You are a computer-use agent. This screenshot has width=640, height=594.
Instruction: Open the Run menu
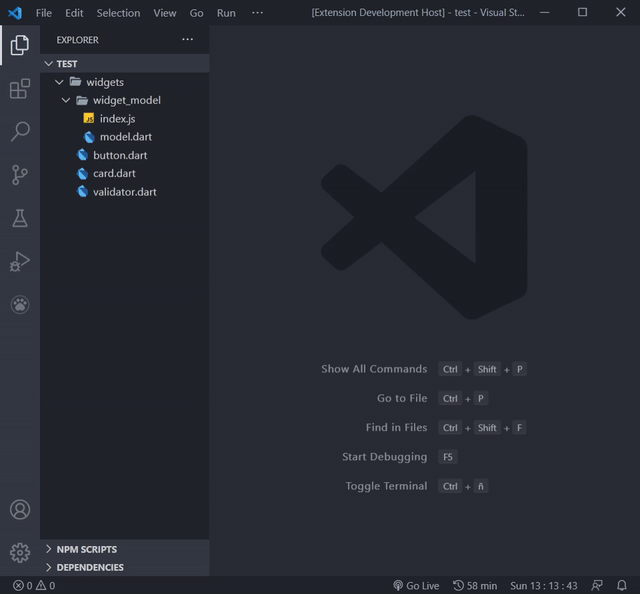coord(226,13)
